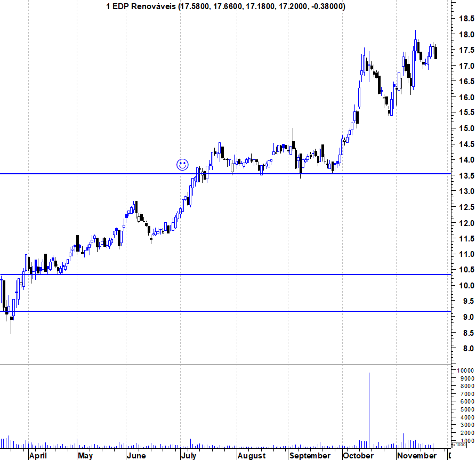Select the horizontal line near 10.3
476x460 pixels.
tap(225, 275)
